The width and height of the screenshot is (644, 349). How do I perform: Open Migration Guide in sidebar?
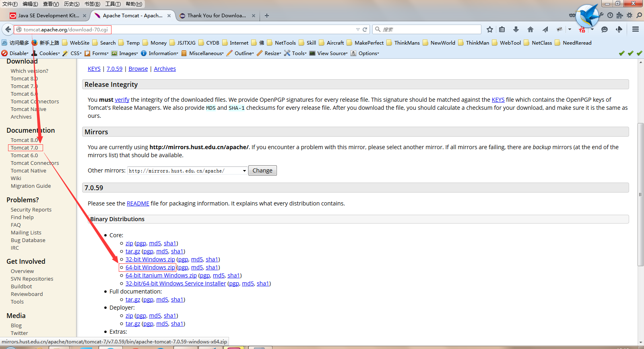tap(31, 186)
